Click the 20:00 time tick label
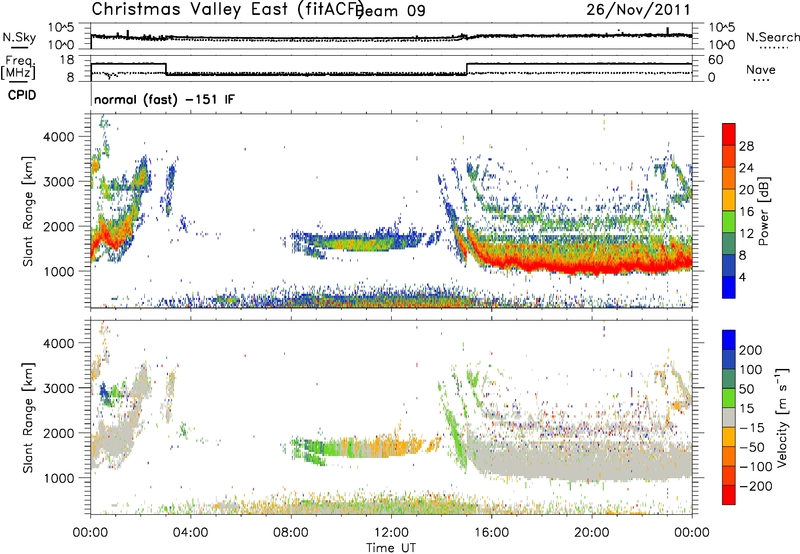Image resolution: width=800 pixels, height=554 pixels. click(x=591, y=533)
